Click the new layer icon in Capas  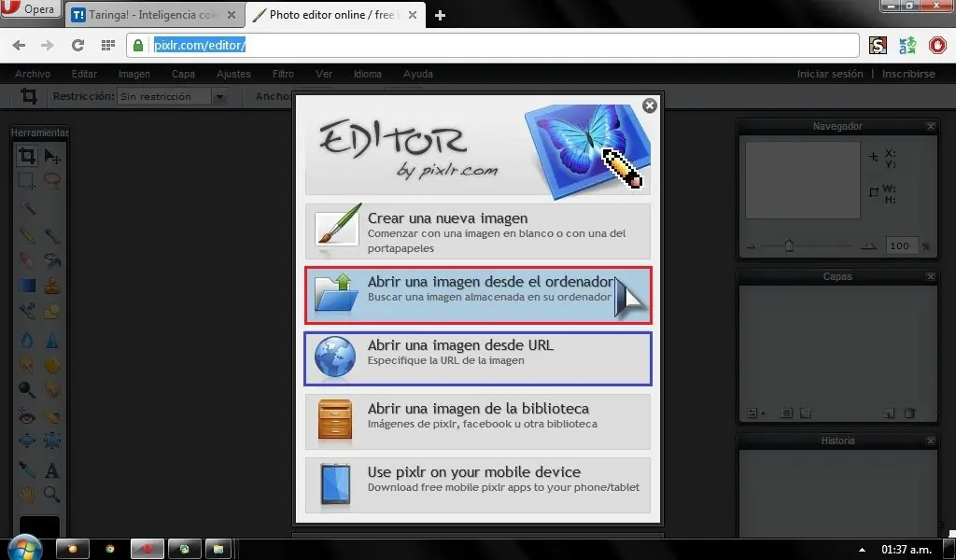coord(889,413)
